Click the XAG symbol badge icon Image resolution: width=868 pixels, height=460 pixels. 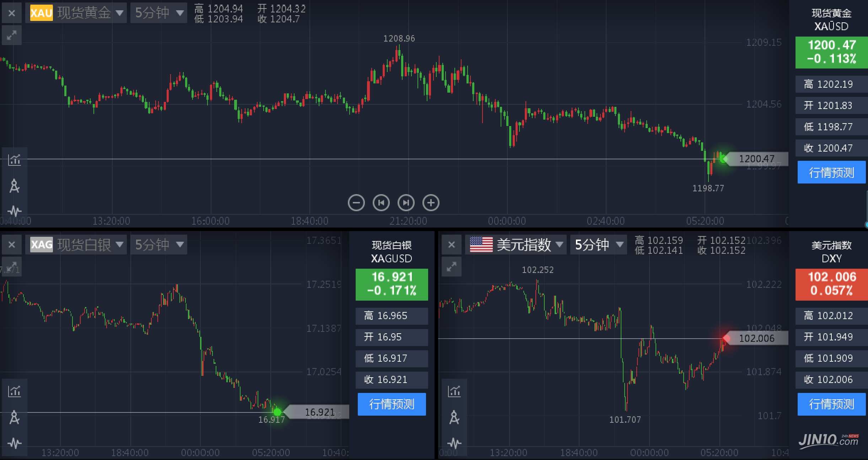[x=41, y=245]
